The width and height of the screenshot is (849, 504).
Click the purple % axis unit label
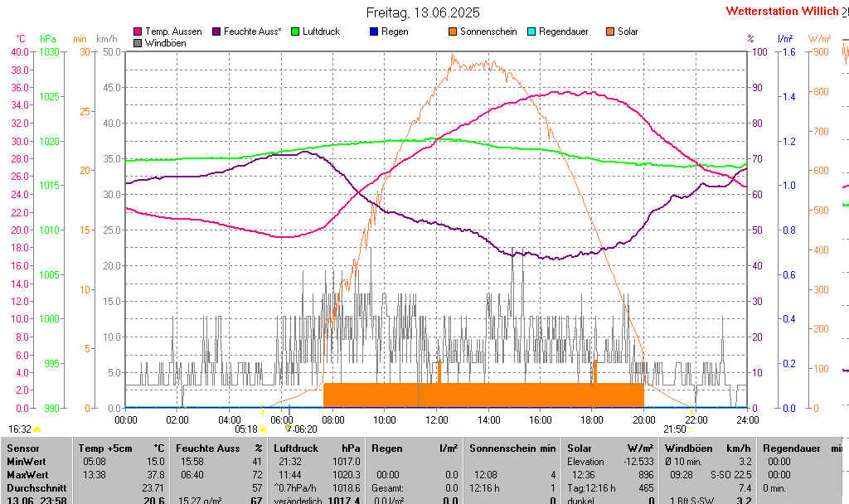[750, 39]
